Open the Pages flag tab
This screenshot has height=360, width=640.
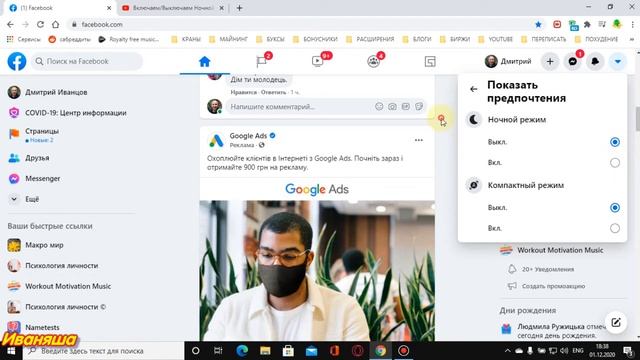[x=261, y=62]
